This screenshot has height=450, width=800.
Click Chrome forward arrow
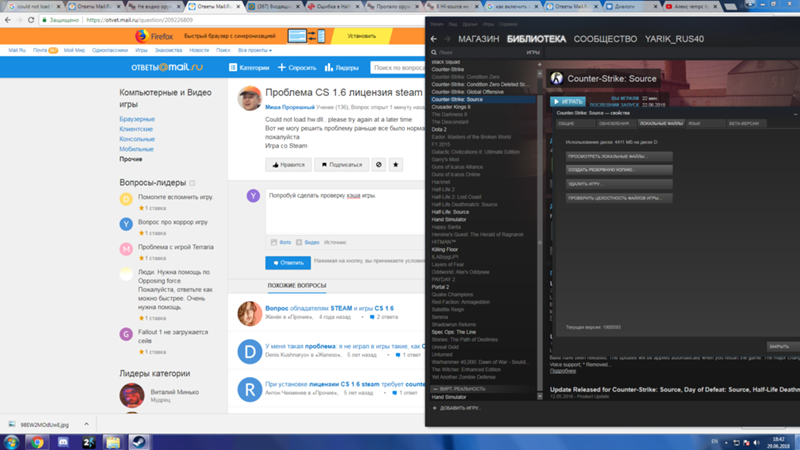[x=19, y=20]
